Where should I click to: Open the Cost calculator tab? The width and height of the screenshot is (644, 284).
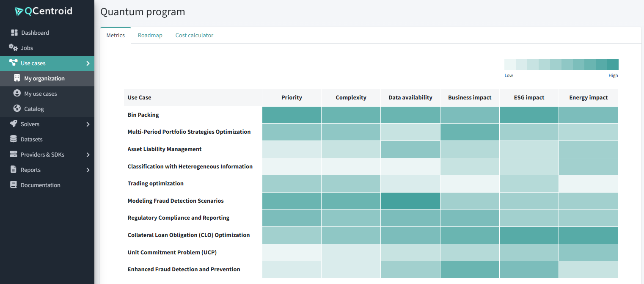tap(194, 35)
